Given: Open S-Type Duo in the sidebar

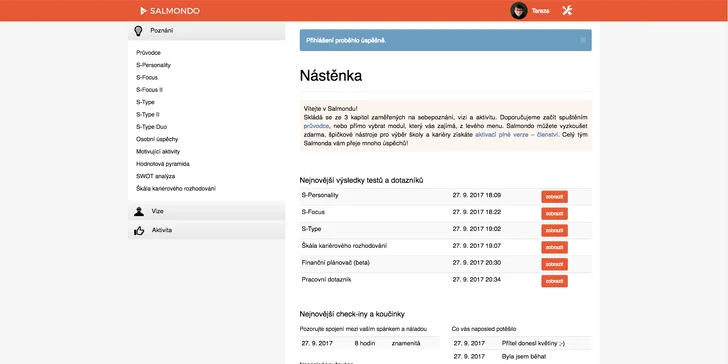Looking at the screenshot, I should (151, 127).
